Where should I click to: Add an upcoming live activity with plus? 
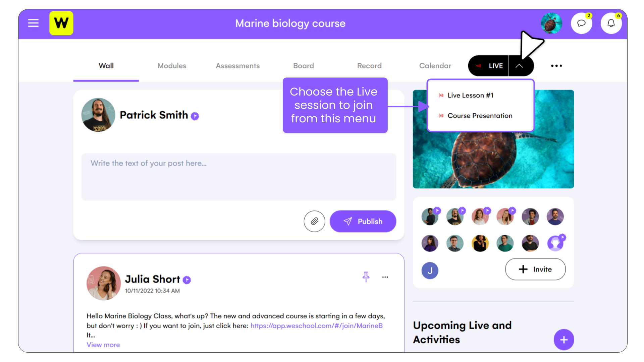coord(564,340)
